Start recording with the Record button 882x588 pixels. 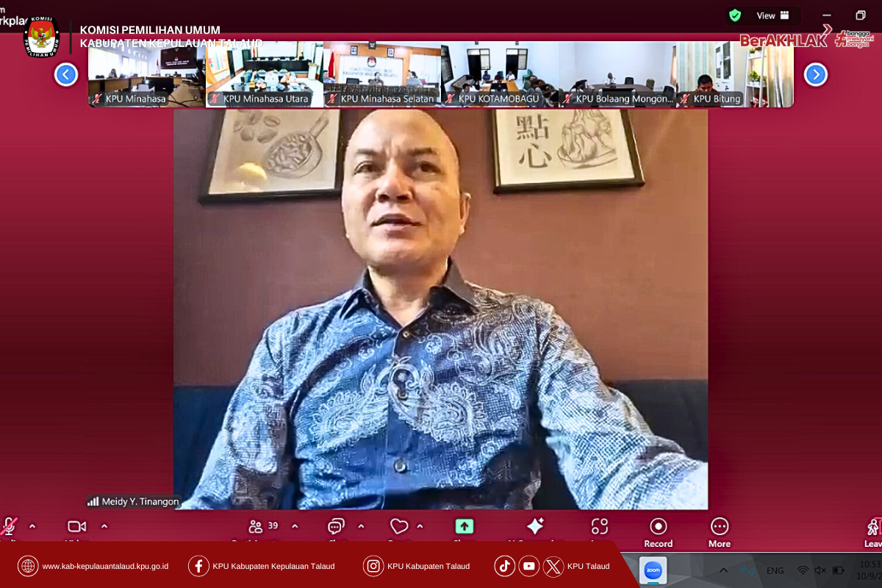658,531
